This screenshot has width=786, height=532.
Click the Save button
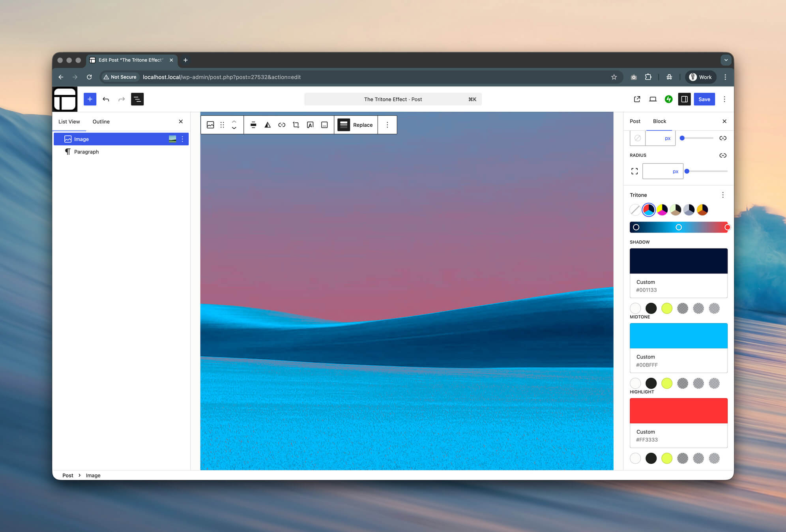(704, 99)
